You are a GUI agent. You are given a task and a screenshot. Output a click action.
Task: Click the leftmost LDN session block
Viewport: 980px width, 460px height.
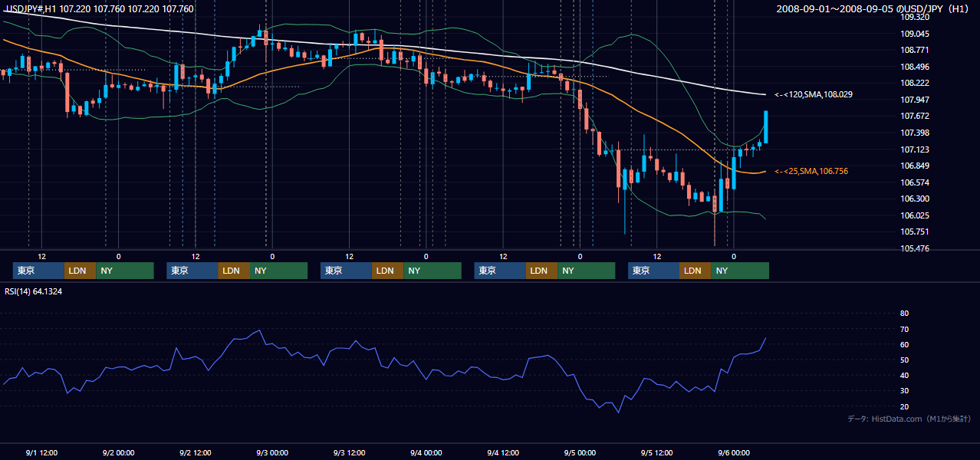click(x=80, y=271)
